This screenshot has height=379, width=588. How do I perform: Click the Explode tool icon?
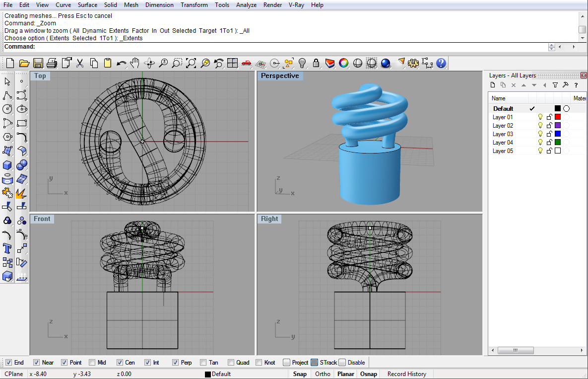click(x=21, y=192)
